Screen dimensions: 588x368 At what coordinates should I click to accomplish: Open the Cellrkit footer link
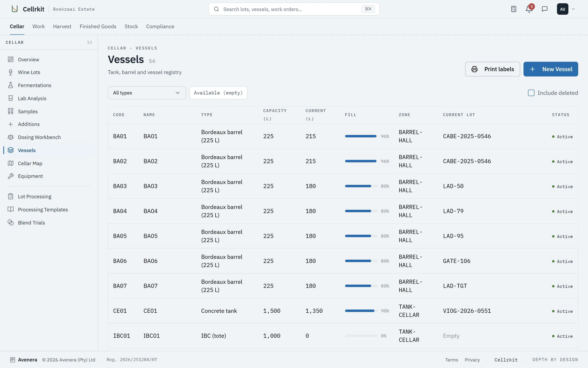coord(506,360)
